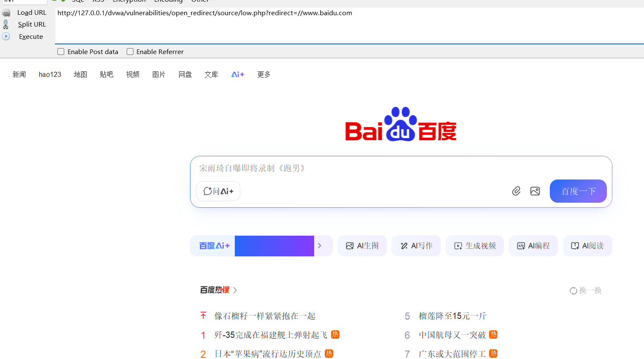Open the AI编程 tool
This screenshot has height=359, width=644.
pos(533,246)
